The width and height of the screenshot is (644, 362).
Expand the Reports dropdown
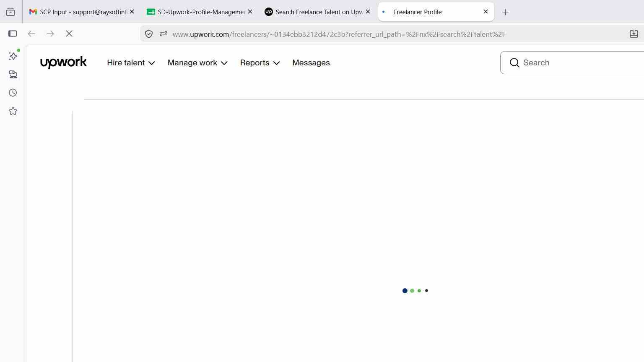260,63
